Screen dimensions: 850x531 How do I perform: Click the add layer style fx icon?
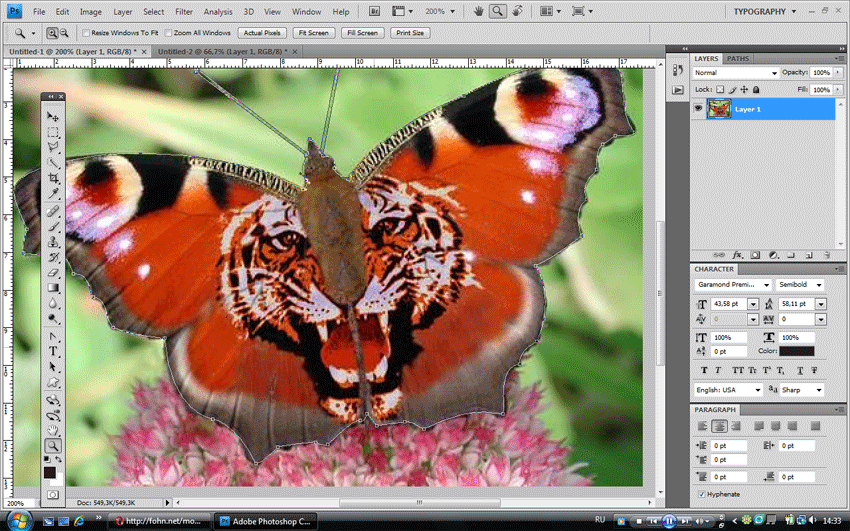coord(737,255)
